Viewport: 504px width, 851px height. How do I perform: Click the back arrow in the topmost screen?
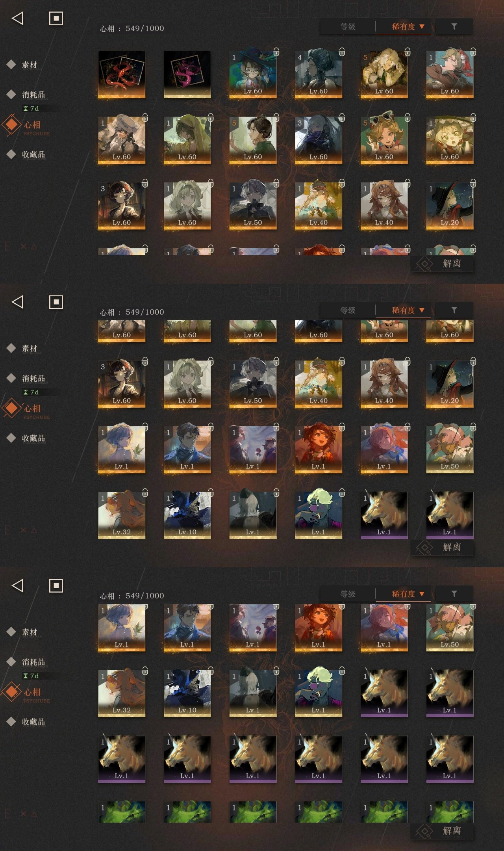(17, 18)
